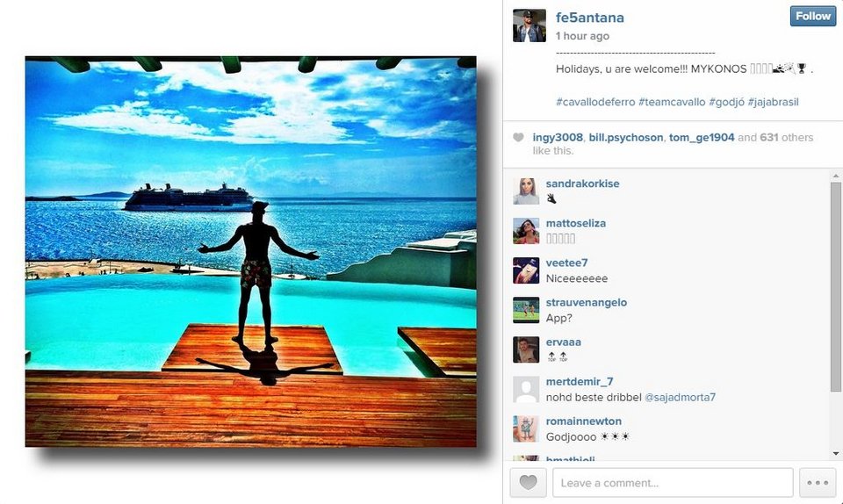The width and height of the screenshot is (843, 504).
Task: Show the 631 others who liked
Action: coord(786,137)
